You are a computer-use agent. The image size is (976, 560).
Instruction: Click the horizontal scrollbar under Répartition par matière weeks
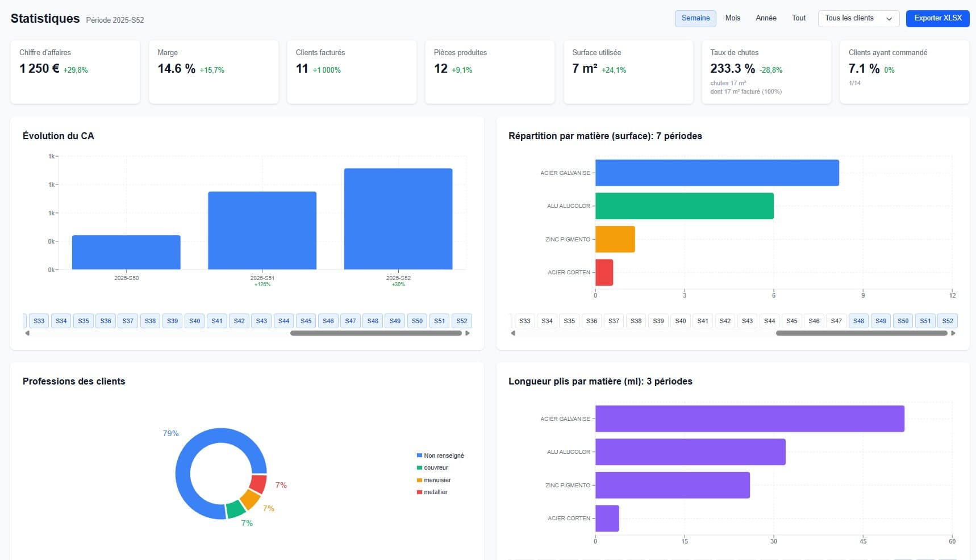coord(861,333)
